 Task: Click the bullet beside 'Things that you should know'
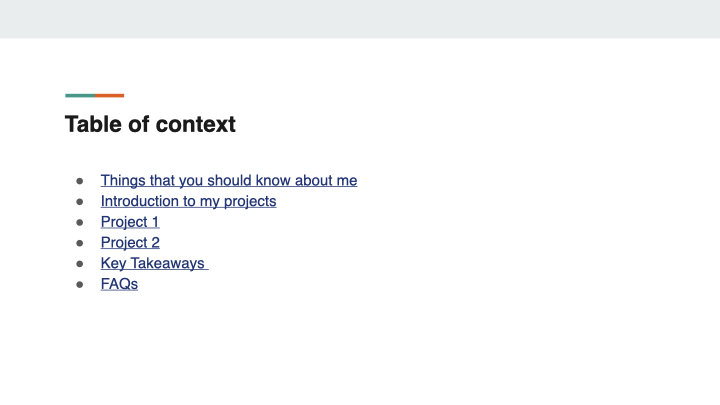[x=79, y=181]
